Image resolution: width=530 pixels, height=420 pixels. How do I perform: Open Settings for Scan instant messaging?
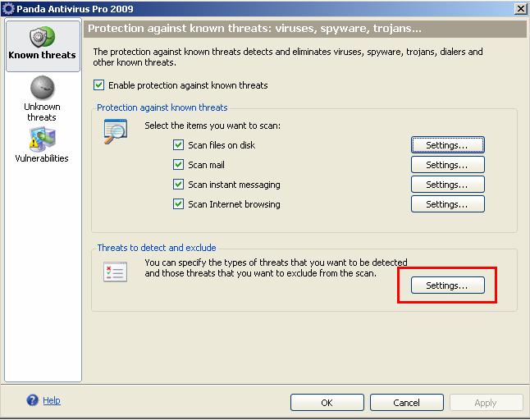[447, 185]
